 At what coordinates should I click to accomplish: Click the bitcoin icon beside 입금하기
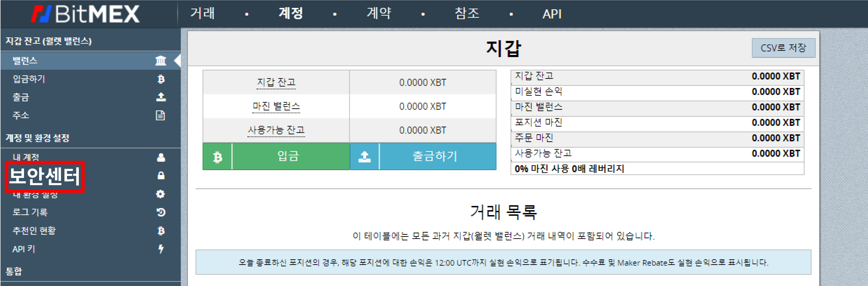[x=161, y=79]
